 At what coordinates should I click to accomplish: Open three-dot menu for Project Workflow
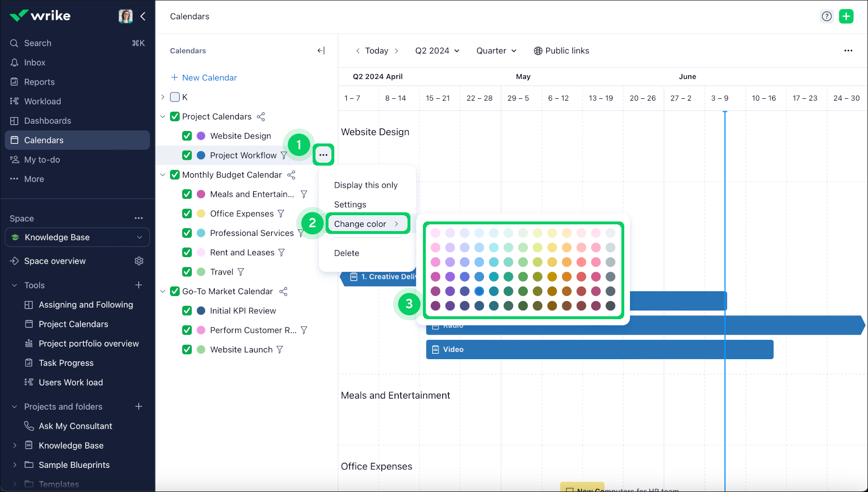tap(323, 155)
